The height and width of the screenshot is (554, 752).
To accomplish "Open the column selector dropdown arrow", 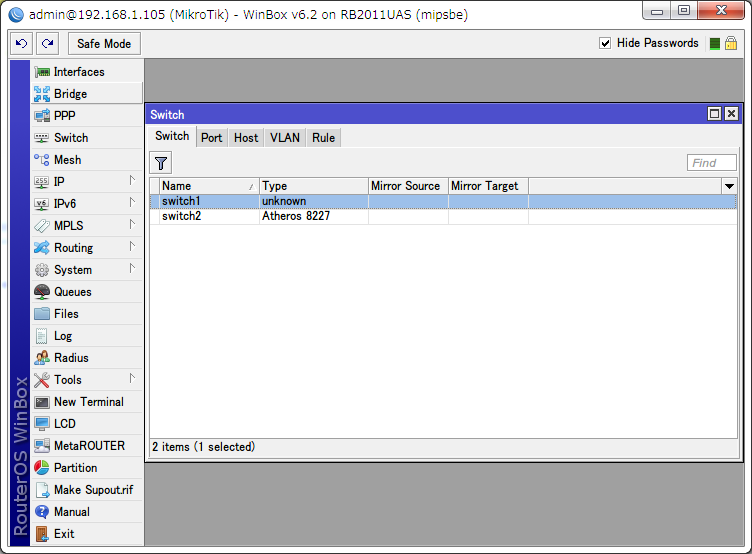I will pyautogui.click(x=729, y=186).
